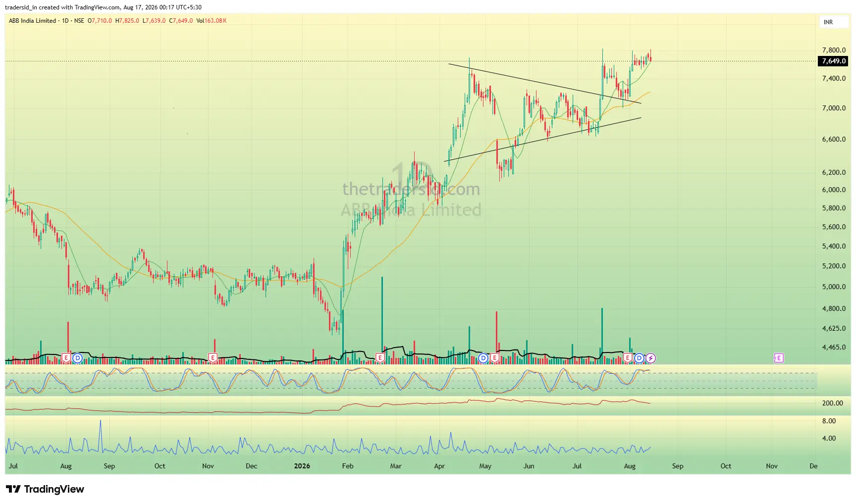The image size is (856, 504).
Task: Click the 7,400.0 price axis label
Action: [834, 78]
